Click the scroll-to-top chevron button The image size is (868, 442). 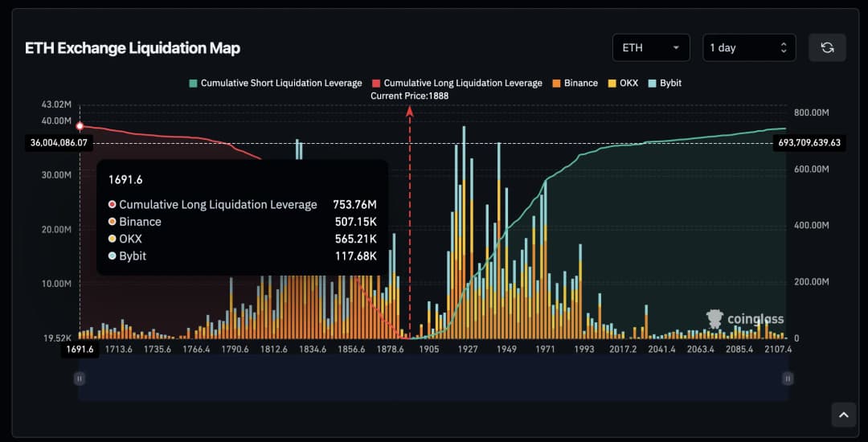pyautogui.click(x=843, y=415)
